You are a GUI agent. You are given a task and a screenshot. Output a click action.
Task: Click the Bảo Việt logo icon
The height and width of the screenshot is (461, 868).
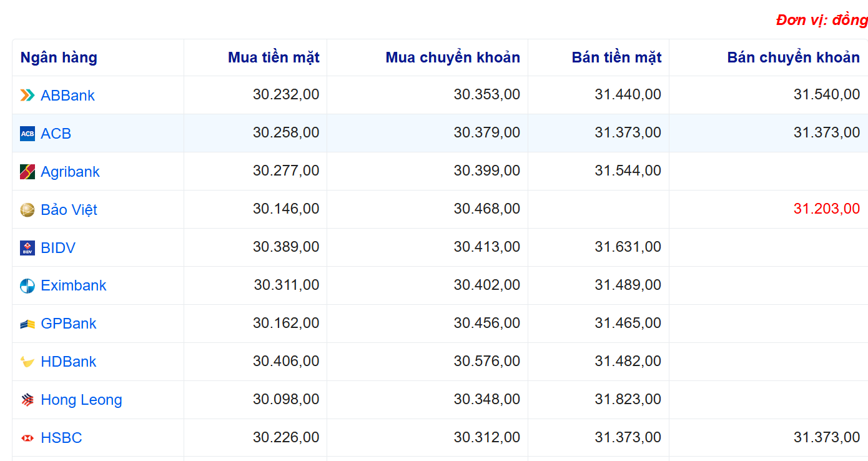click(x=27, y=210)
